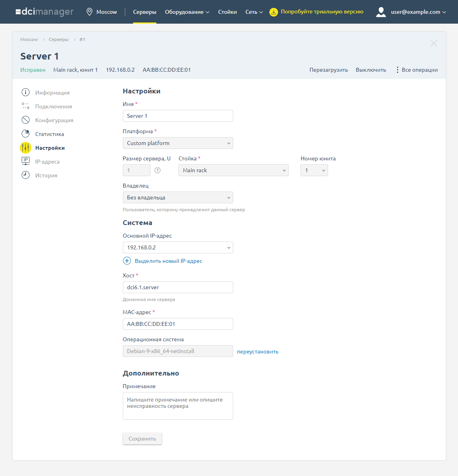This screenshot has height=476, width=458.
Task: Click inside the MAC-адрес input field
Action: click(x=178, y=324)
